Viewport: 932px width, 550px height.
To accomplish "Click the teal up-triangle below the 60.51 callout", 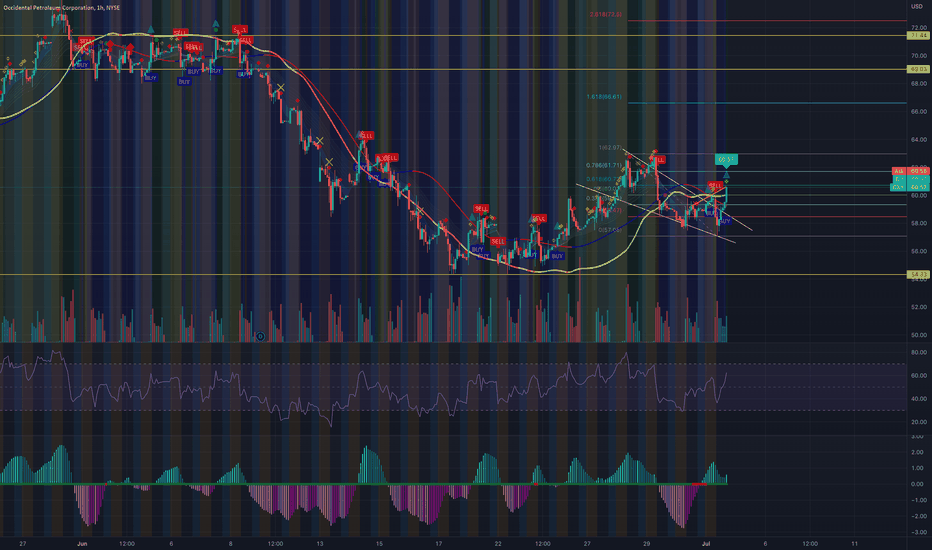I will [726, 174].
